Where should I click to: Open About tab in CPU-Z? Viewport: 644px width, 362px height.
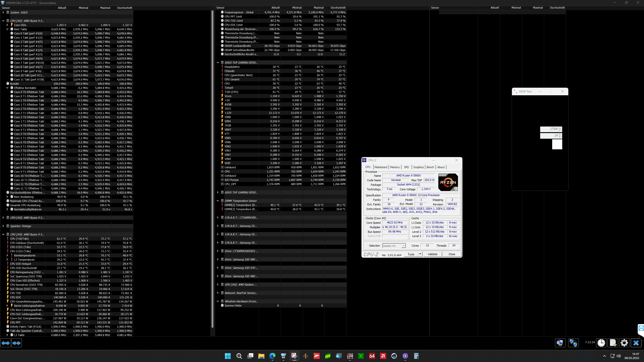click(x=441, y=167)
